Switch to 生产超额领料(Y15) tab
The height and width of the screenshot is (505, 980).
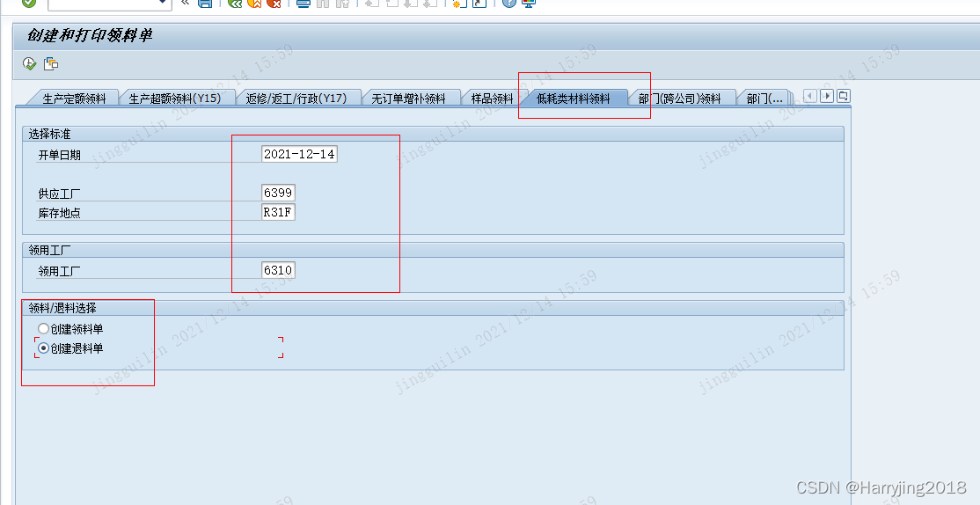point(175,99)
